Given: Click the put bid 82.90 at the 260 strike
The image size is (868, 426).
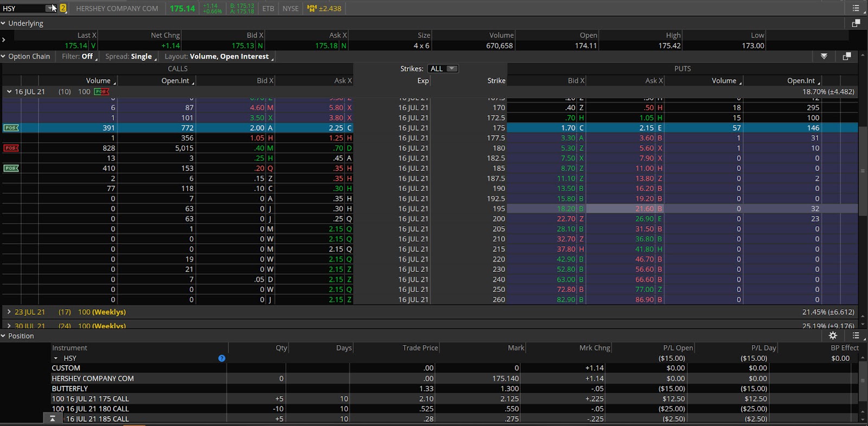Looking at the screenshot, I should point(566,300).
